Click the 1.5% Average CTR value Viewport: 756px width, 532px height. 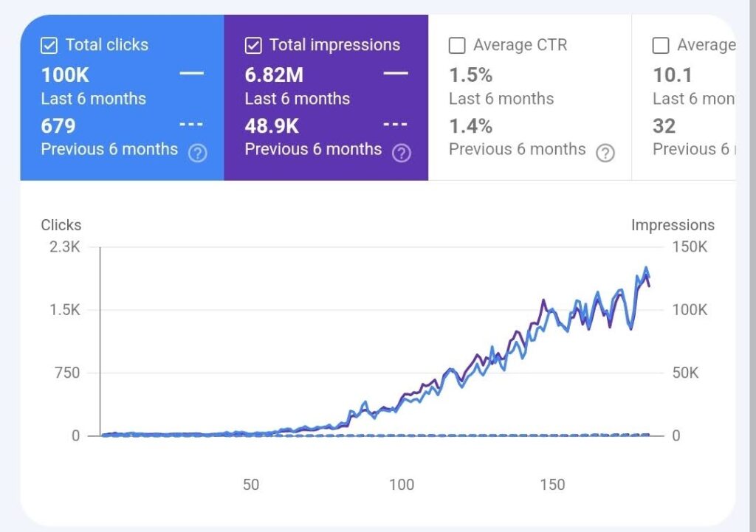coord(470,75)
